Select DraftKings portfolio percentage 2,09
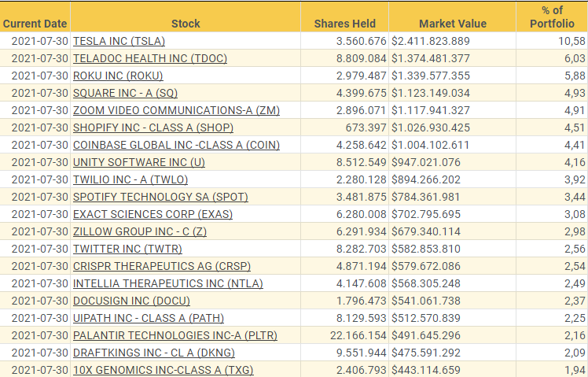Image resolution: width=588 pixels, height=377 pixels. [575, 352]
